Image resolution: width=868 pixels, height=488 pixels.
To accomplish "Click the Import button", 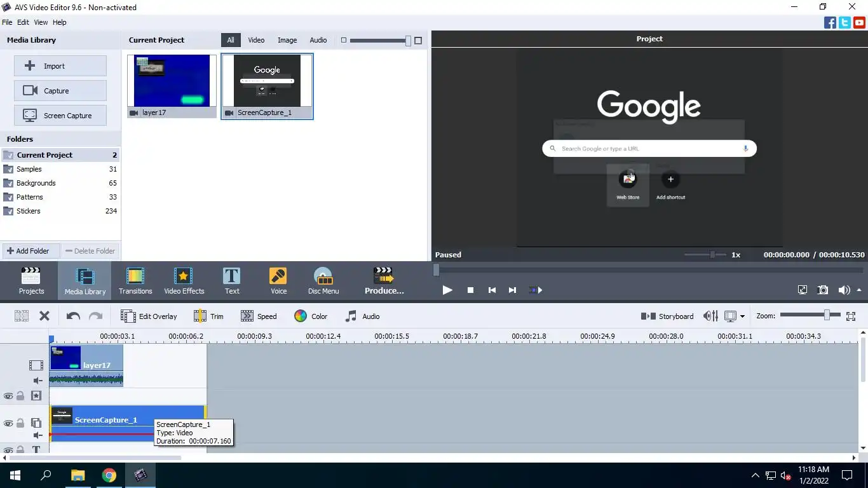I will (x=60, y=66).
